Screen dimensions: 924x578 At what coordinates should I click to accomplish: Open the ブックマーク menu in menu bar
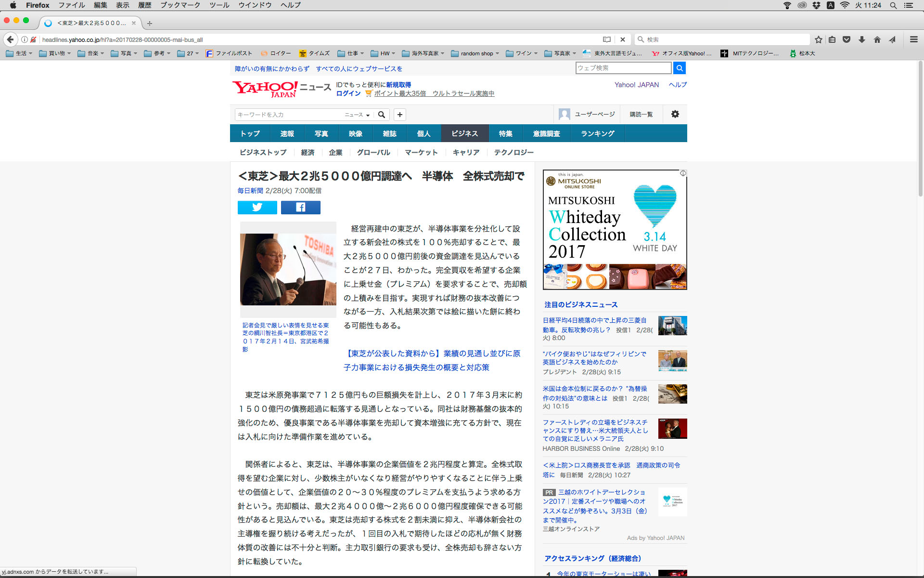click(x=180, y=5)
